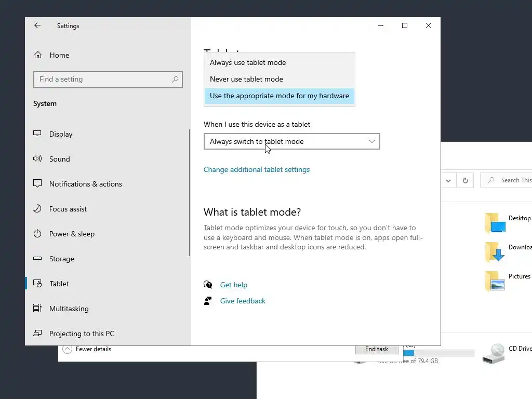The height and width of the screenshot is (399, 532).
Task: Click the drive capacity bar in File Explorer
Action: point(438,353)
